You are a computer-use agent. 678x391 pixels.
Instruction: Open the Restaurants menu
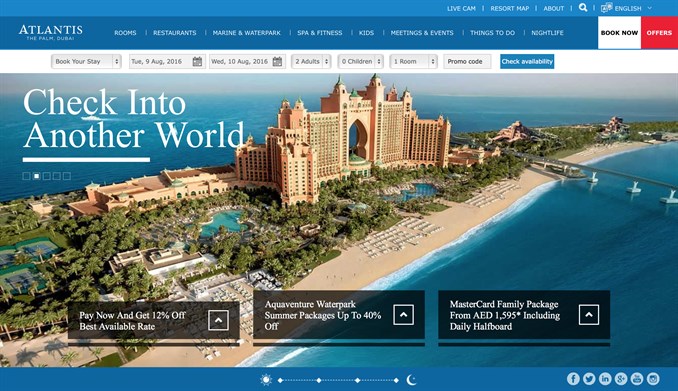click(175, 33)
